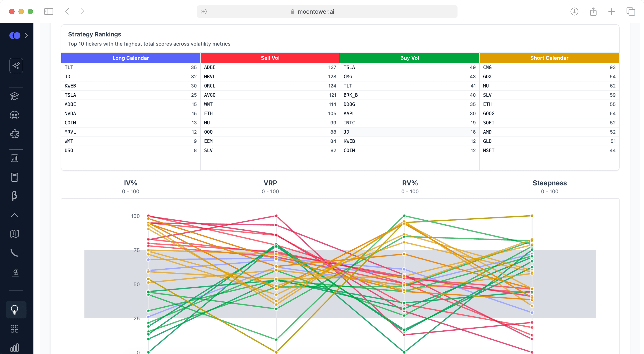Toggle the browser sidebar panel button
This screenshot has width=644, height=354.
[48, 12]
